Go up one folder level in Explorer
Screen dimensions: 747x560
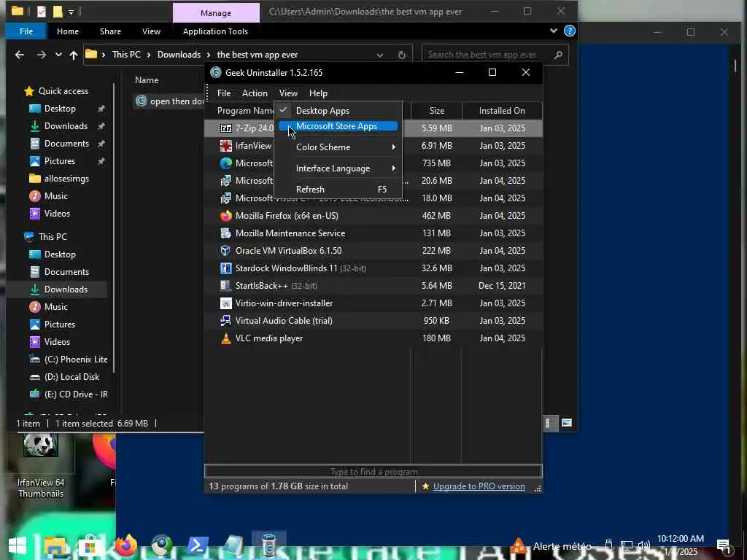74,55
